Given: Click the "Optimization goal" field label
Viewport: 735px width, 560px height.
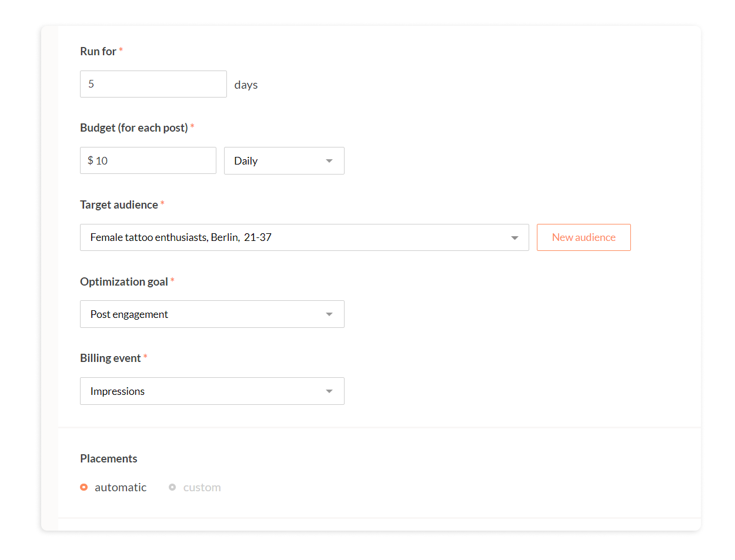Looking at the screenshot, I should click(x=124, y=281).
